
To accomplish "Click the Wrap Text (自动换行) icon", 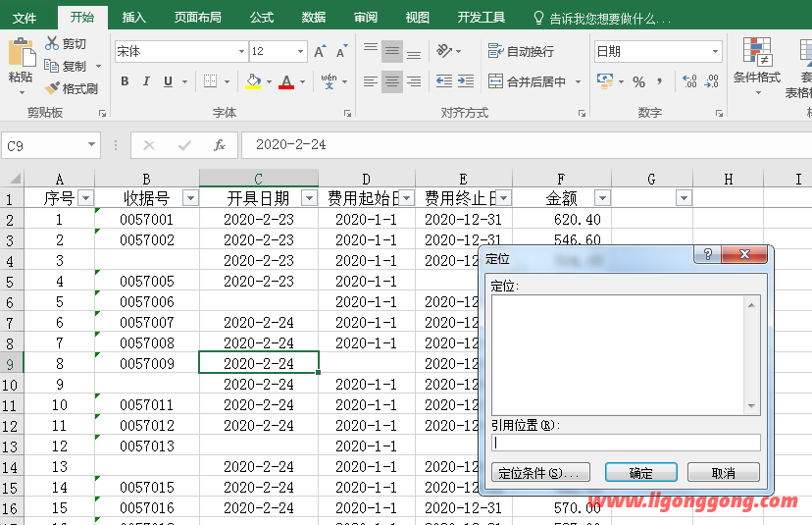I will [x=495, y=51].
